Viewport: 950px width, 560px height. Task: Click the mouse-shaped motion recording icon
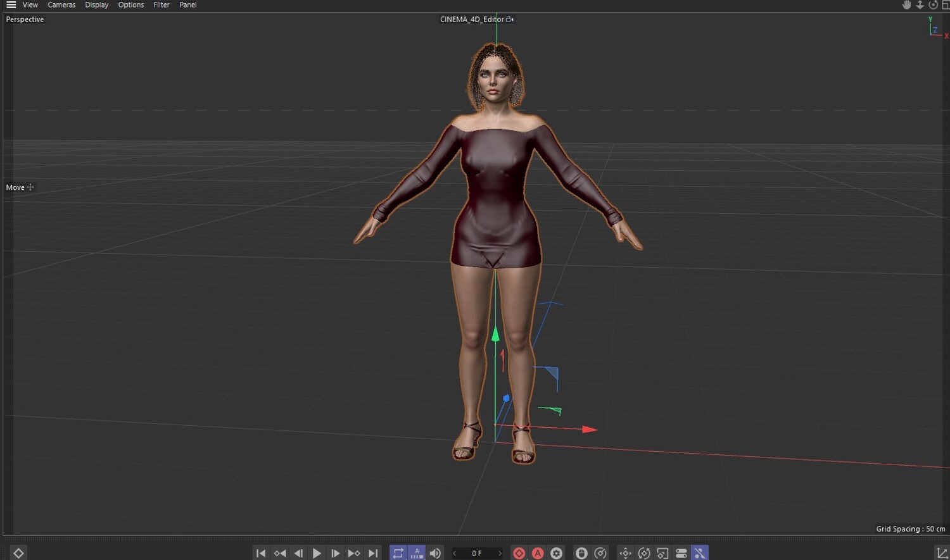pos(581,553)
